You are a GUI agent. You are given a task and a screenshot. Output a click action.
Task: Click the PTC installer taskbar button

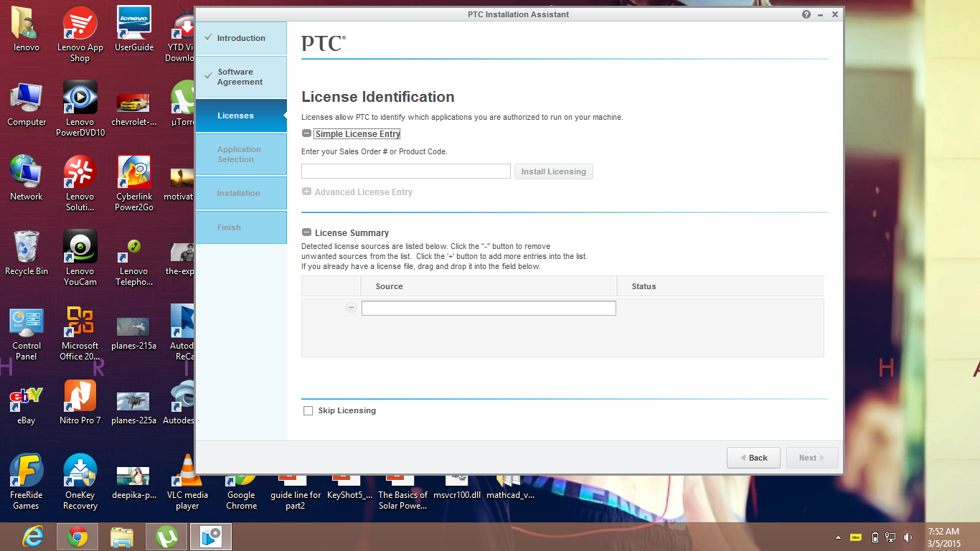click(211, 536)
